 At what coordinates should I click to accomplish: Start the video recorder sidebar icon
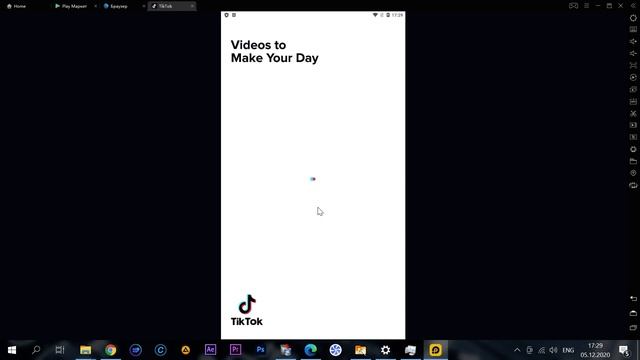click(x=633, y=125)
